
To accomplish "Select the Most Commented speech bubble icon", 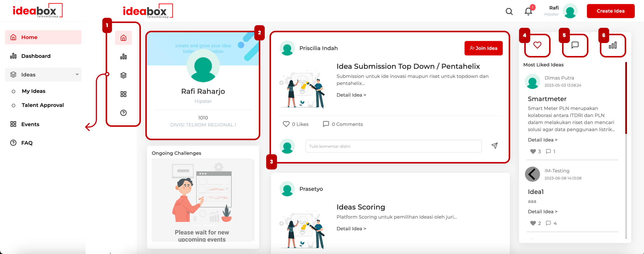I will click(x=575, y=45).
